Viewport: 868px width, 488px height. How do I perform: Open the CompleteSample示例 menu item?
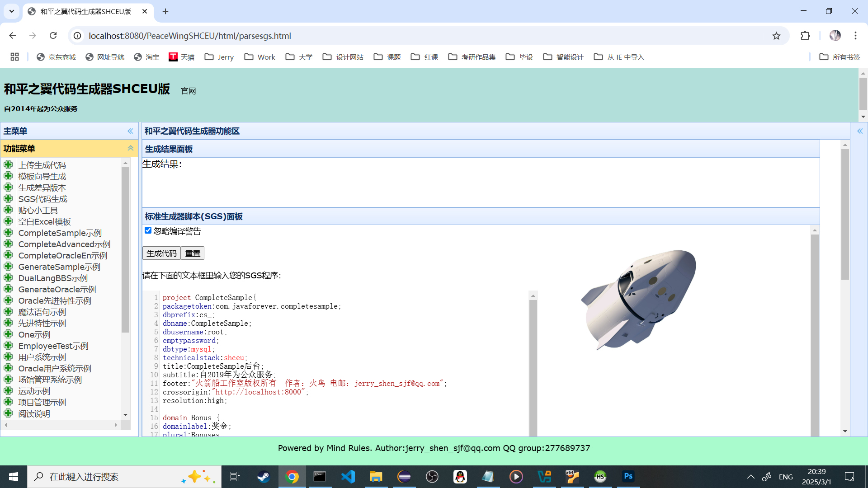(60, 233)
